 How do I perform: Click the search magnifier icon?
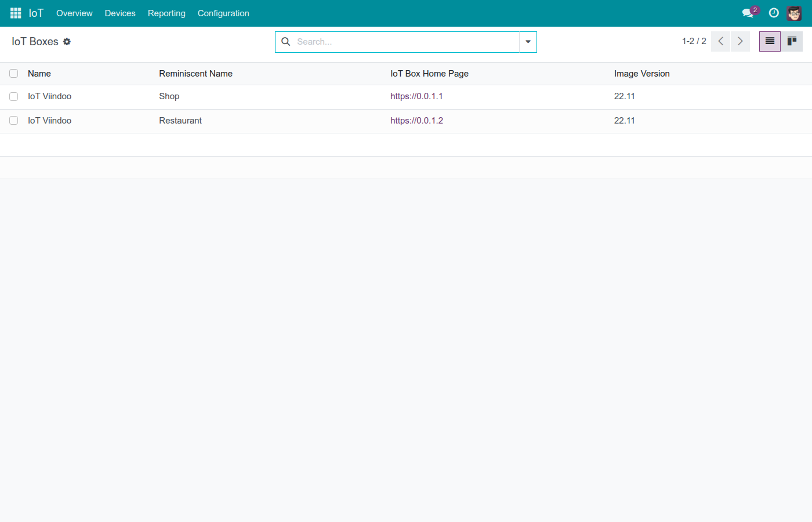(x=286, y=42)
